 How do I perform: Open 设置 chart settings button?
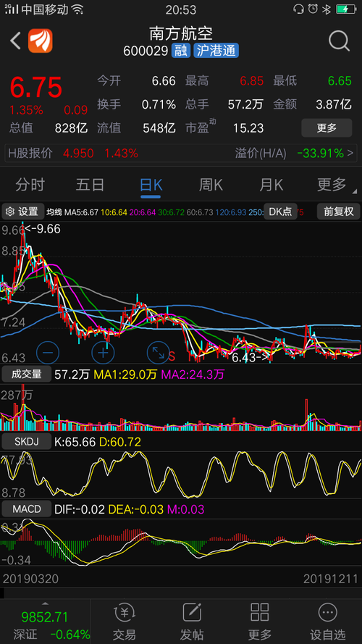tap(23, 212)
